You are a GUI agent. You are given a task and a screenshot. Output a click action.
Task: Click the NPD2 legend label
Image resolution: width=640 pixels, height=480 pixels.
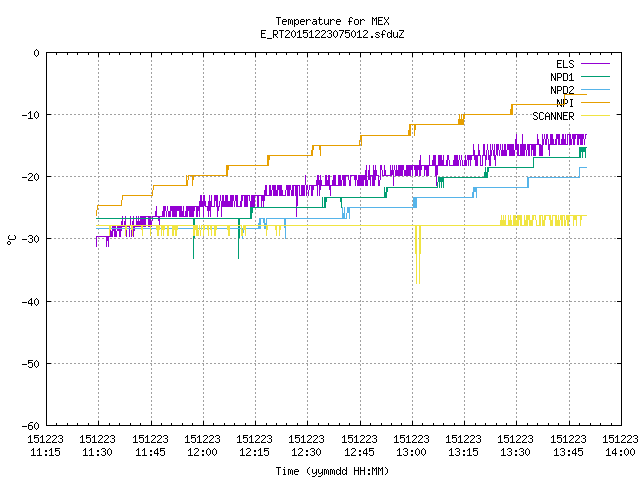coord(562,90)
